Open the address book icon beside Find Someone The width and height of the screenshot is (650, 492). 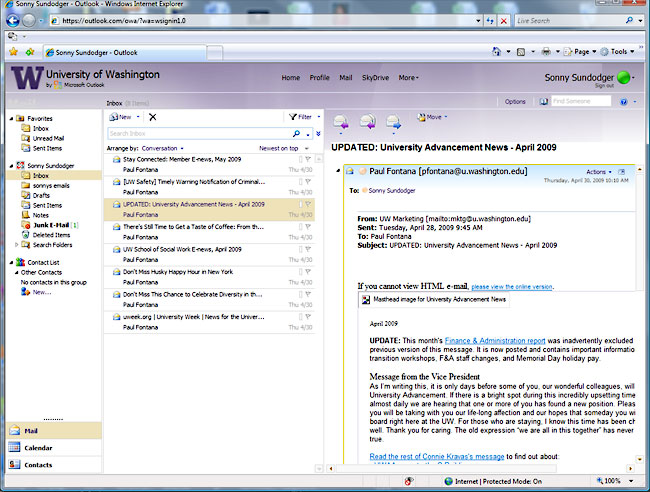[543, 102]
